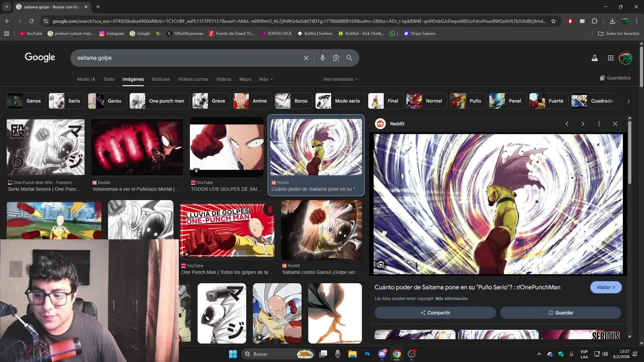Viewport: 644px width, 362px height.
Task: Select the Garou filter chip
Action: pos(107,101)
